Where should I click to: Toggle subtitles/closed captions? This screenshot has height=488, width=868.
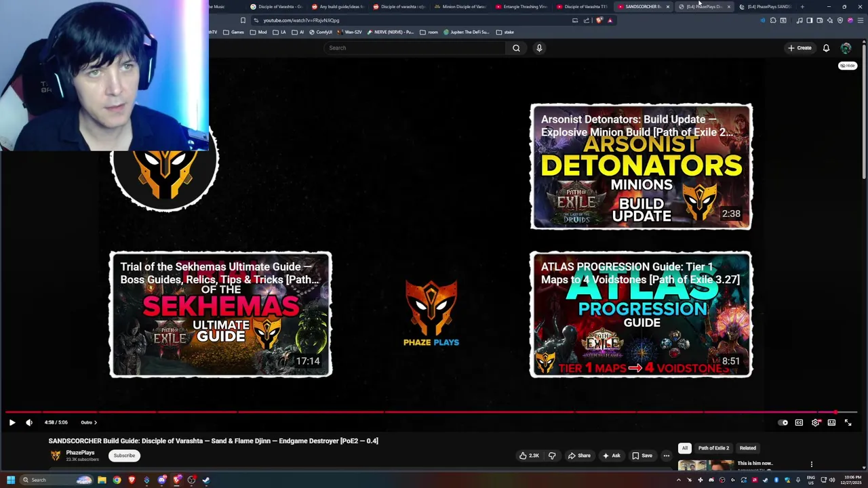coord(799,422)
